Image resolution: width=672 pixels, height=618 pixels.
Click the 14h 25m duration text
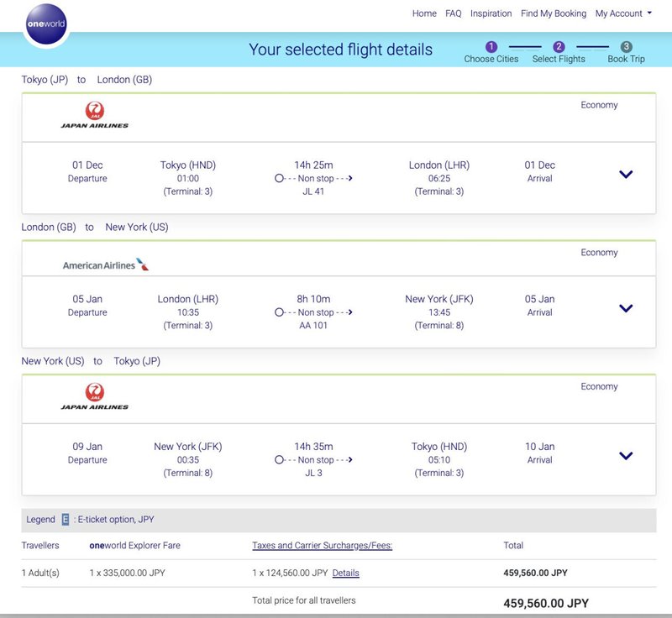click(x=313, y=165)
